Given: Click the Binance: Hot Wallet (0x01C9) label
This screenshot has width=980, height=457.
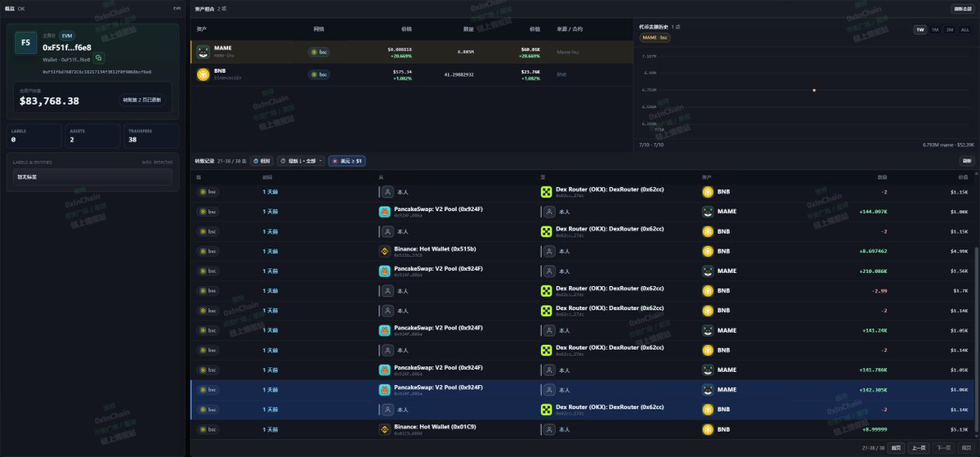Looking at the screenshot, I should pos(435,427).
